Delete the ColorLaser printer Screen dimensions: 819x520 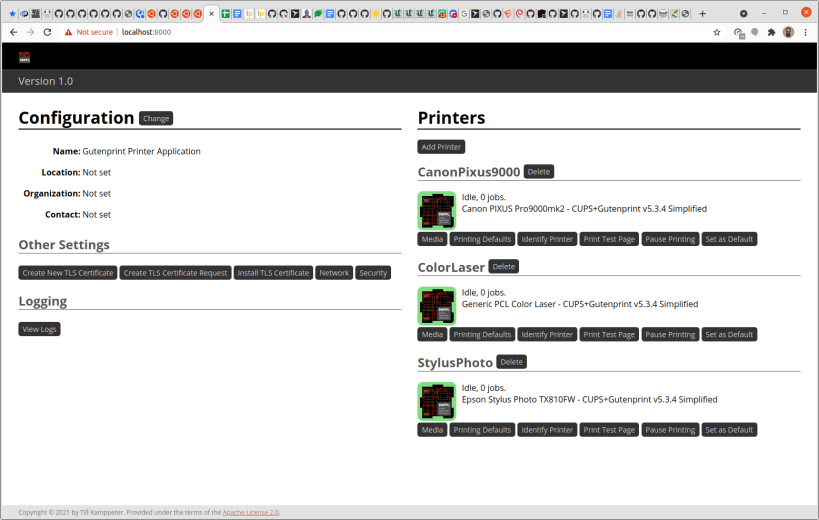coord(503,267)
